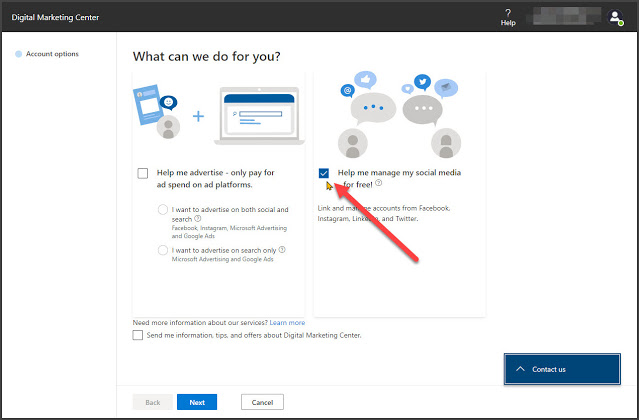
Task: Expand the Contact us panel chevron
Action: click(x=520, y=369)
